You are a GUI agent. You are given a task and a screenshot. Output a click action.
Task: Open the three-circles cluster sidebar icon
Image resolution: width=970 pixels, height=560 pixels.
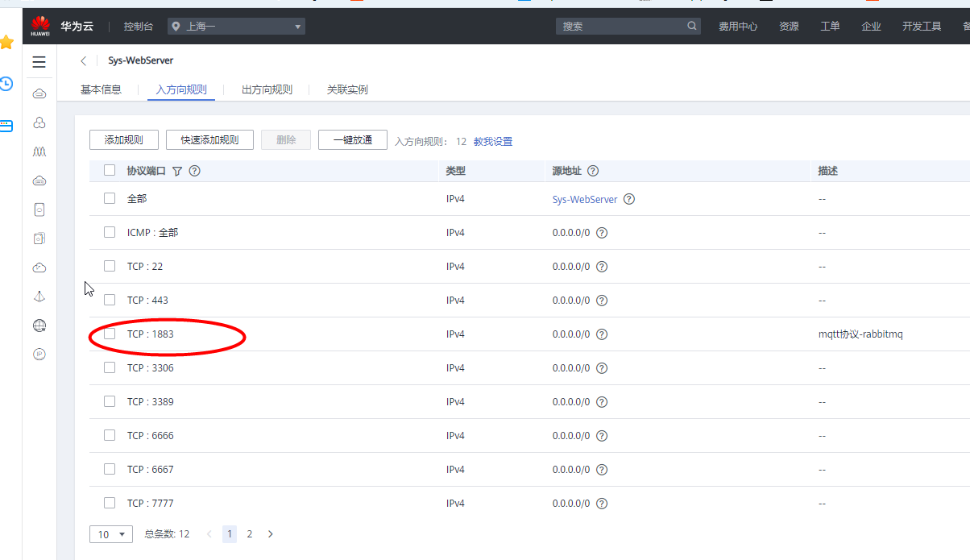click(39, 122)
